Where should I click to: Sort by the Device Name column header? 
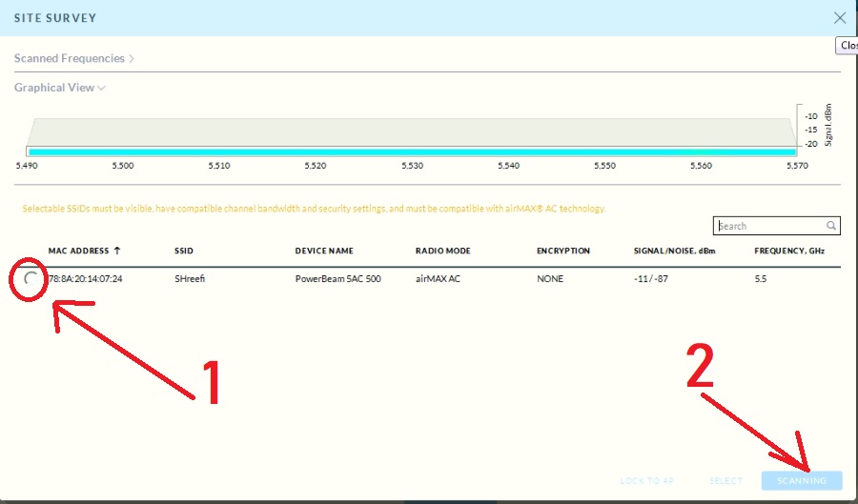(x=324, y=251)
